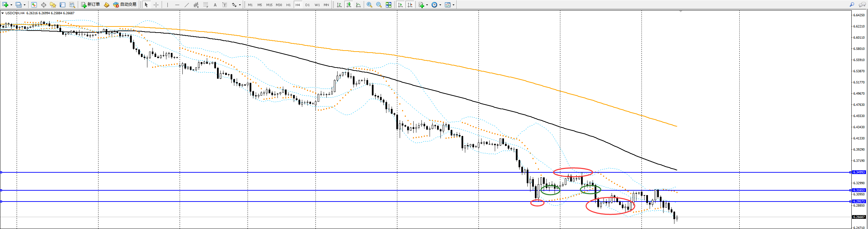Zoom in on the chart
The height and width of the screenshot is (229, 868).
coord(369,5)
